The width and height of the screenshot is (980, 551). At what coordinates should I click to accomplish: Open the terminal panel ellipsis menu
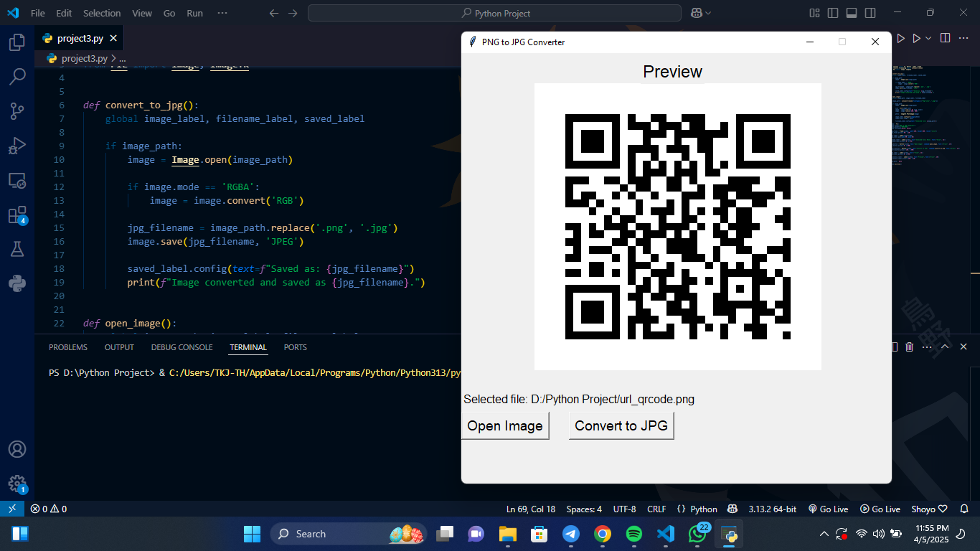pos(927,347)
